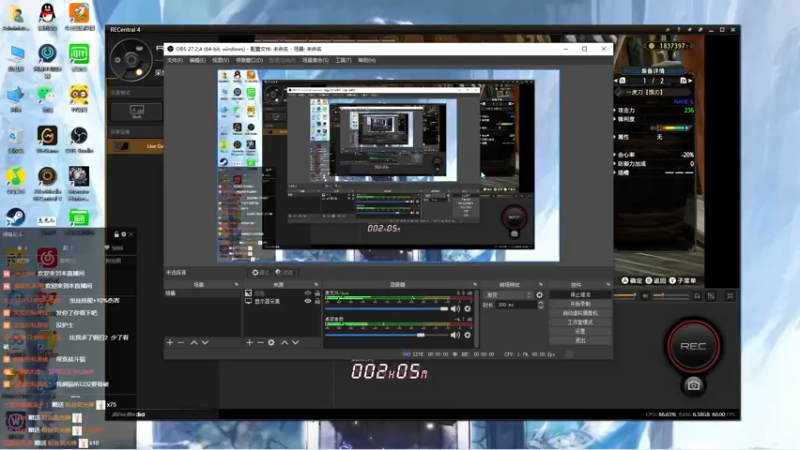
Task: Adjust RECentral playback volume slider
Action: coord(670,295)
